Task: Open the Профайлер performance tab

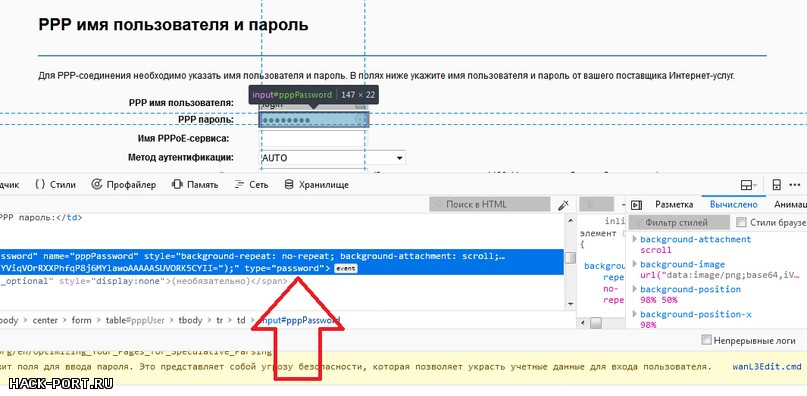Action: pyautogui.click(x=124, y=185)
